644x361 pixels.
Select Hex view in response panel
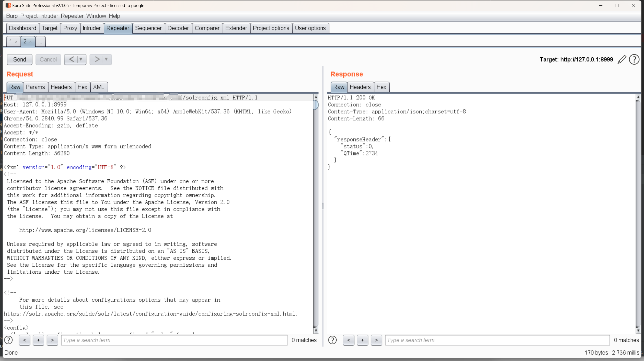[381, 87]
